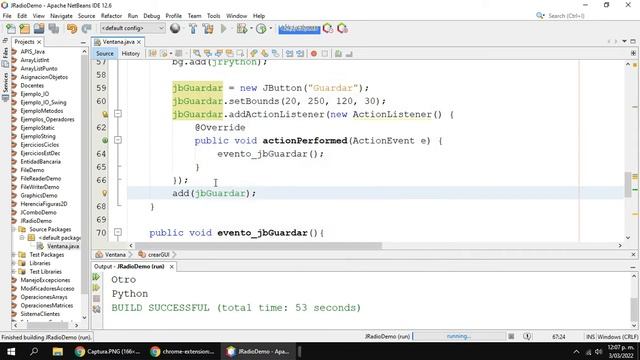The image size is (640, 360).
Task: Click the Rerun green arrow in Output panel
Action: [x=96, y=277]
